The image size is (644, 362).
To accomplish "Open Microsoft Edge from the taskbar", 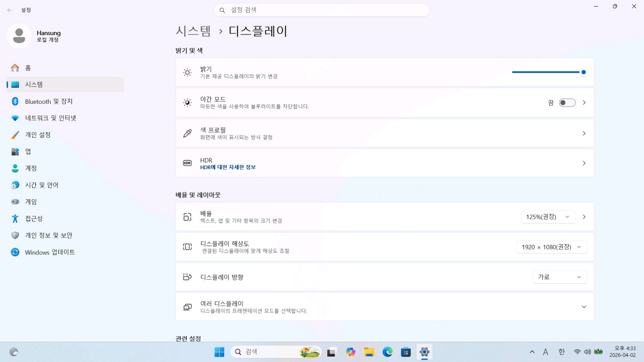I will pos(387,352).
